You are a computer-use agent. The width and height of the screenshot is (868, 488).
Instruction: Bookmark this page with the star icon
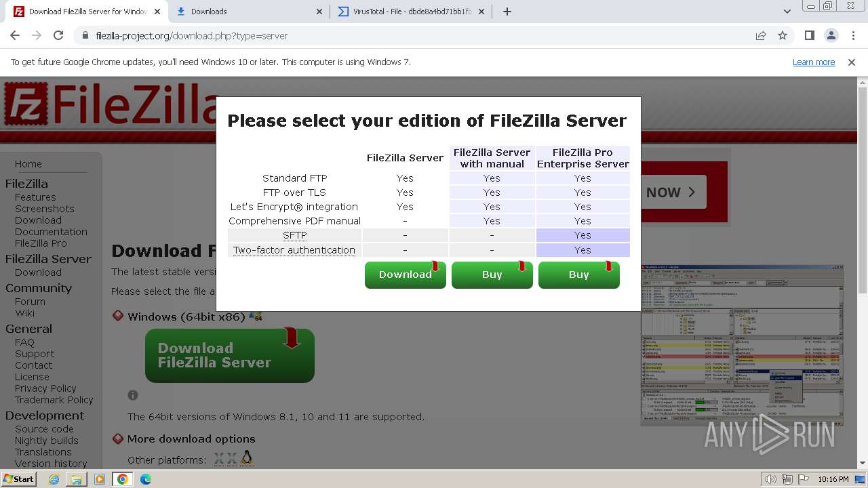[783, 36]
